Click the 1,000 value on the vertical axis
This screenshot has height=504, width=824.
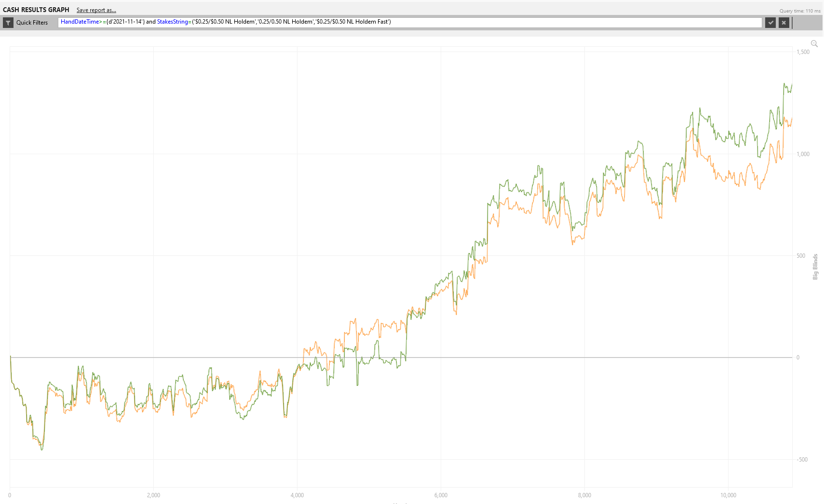tap(803, 154)
